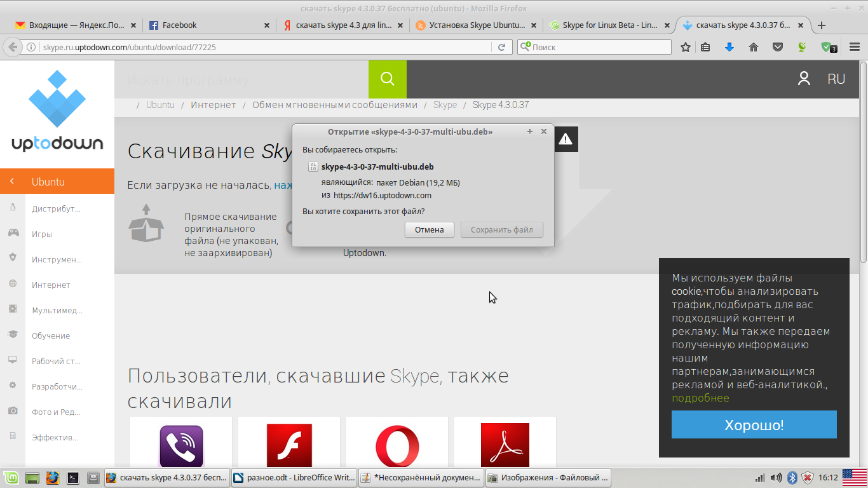Click the green search magnifier button
Screen dimensions: 868x488
click(387, 79)
